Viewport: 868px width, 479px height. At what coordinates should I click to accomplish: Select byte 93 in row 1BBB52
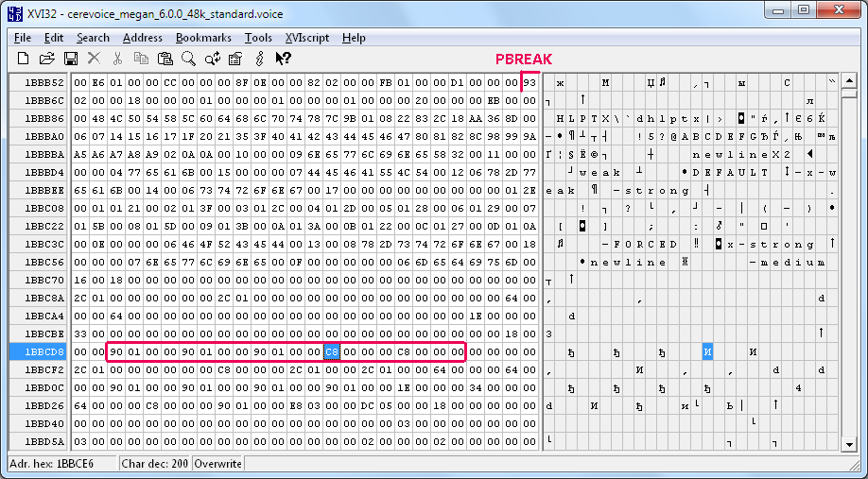(529, 83)
